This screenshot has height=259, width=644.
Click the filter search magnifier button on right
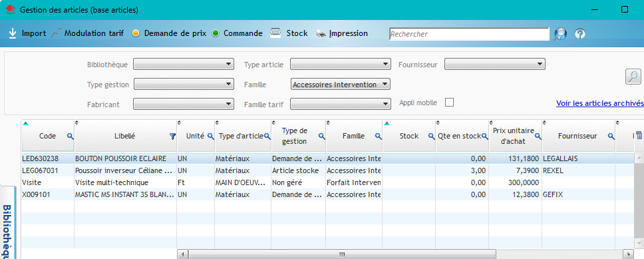click(633, 77)
